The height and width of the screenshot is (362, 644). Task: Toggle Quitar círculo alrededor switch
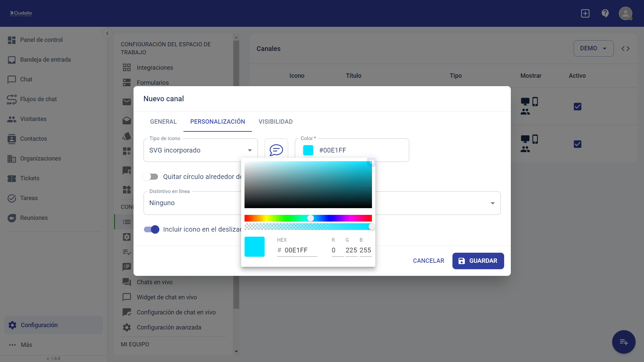pyautogui.click(x=151, y=177)
